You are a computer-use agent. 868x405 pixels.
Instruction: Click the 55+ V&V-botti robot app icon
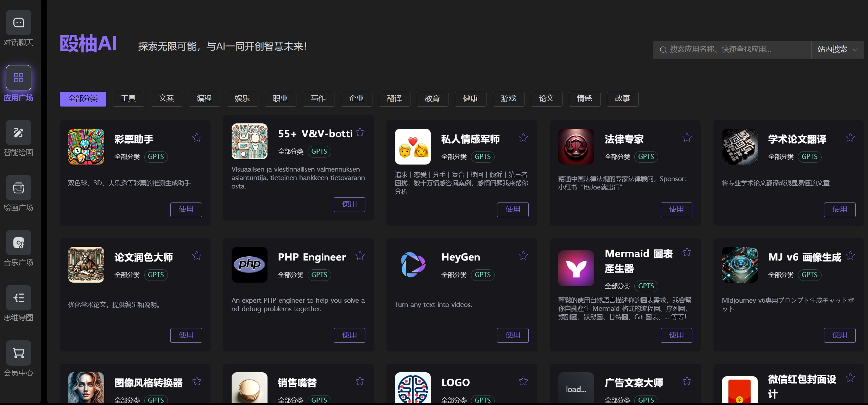(x=250, y=141)
